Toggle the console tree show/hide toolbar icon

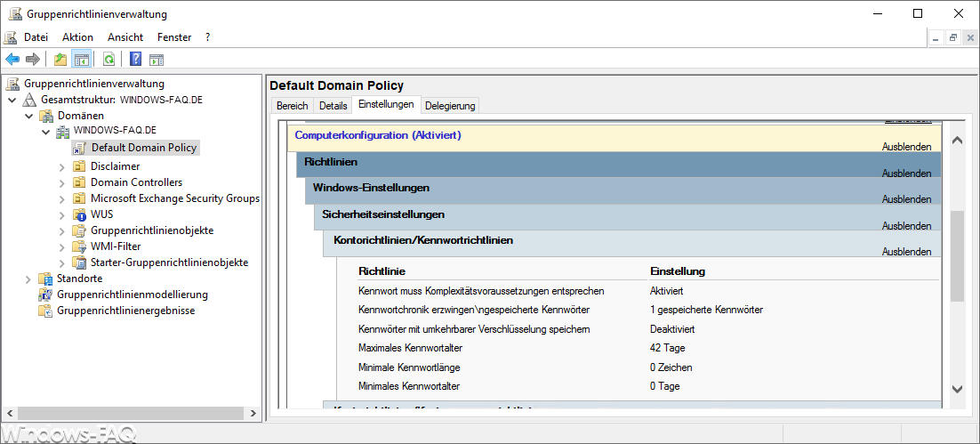point(81,60)
